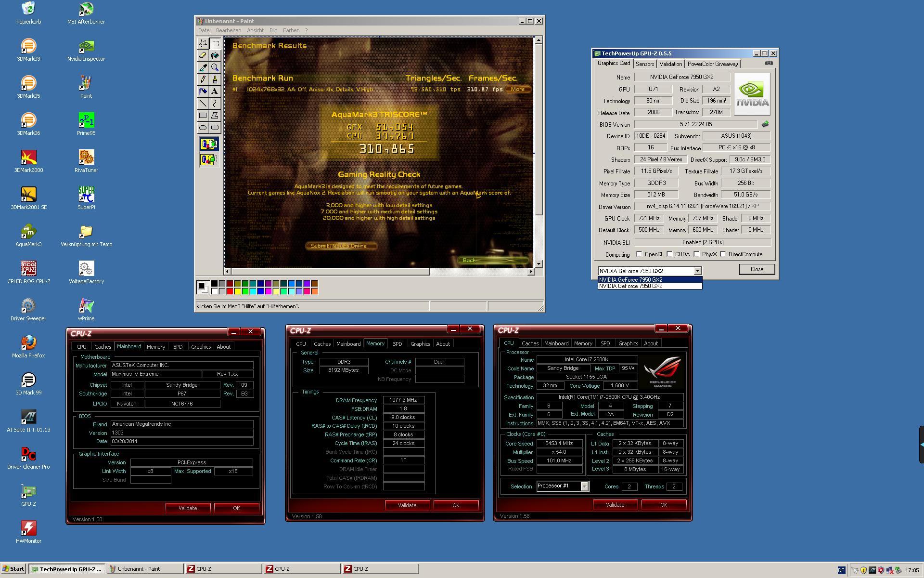
Task: Pick the Color Picker eyedropper tool
Action: point(203,67)
